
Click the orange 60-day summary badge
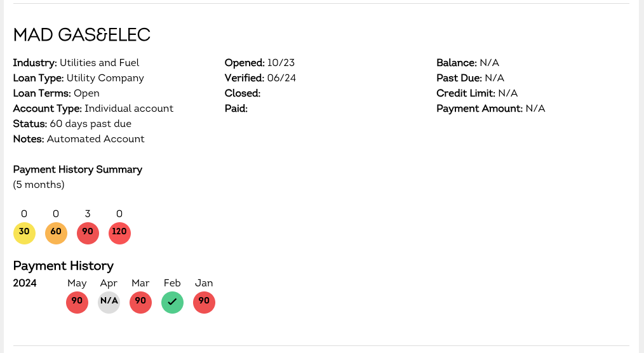pos(56,233)
